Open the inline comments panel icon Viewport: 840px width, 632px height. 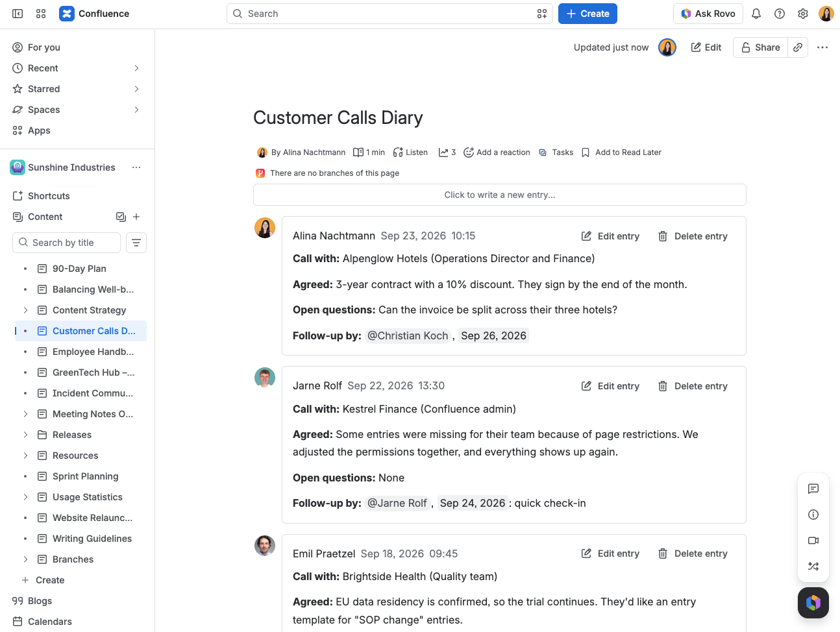[x=813, y=489]
